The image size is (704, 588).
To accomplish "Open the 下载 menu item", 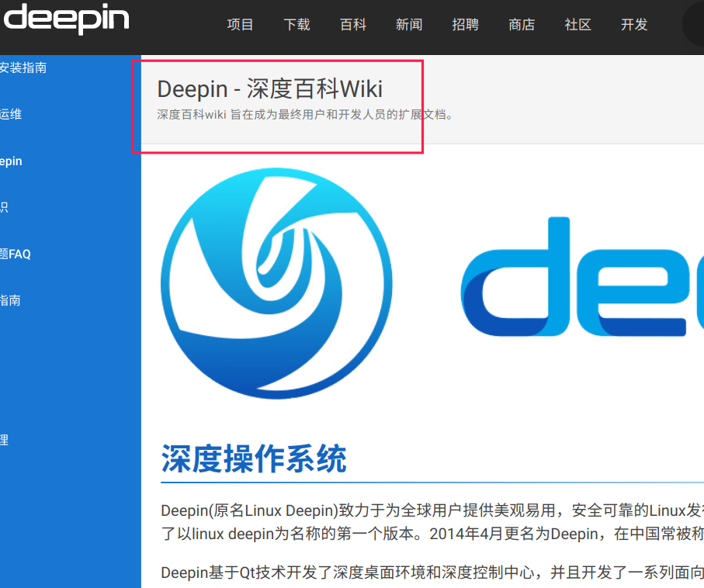I will coord(297,24).
